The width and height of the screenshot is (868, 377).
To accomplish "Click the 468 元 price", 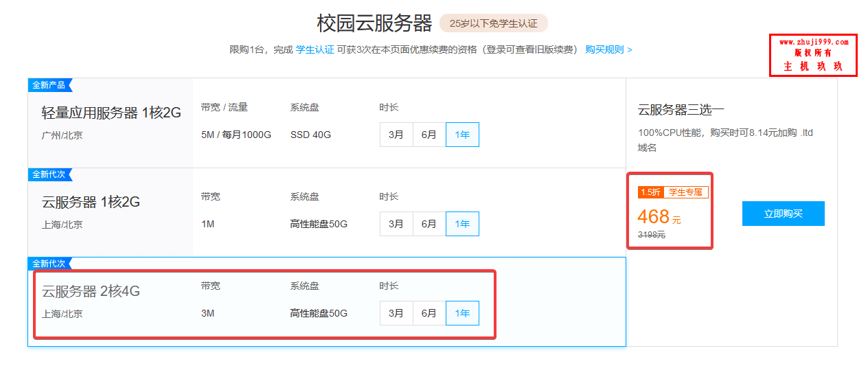I will coord(659,217).
